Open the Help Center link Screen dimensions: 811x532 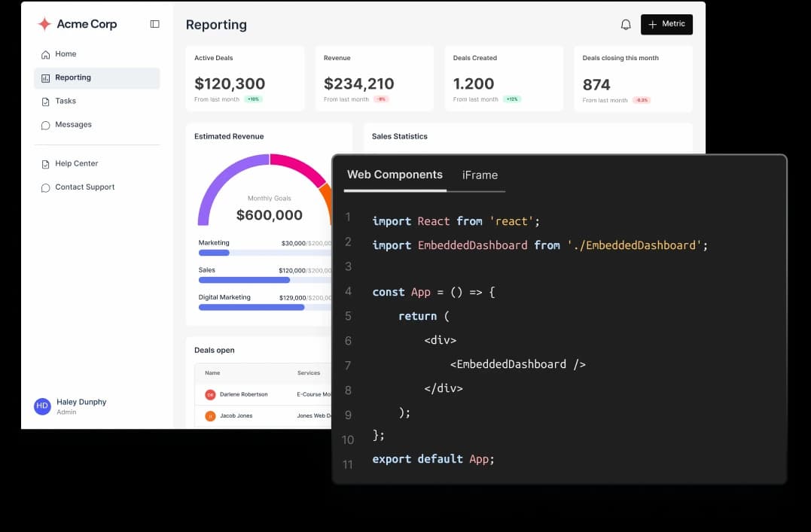96,163
